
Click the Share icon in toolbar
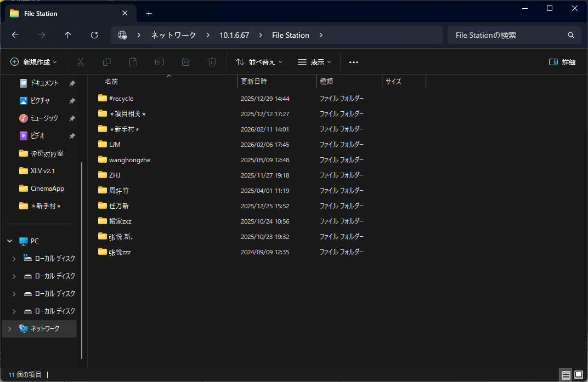point(186,62)
